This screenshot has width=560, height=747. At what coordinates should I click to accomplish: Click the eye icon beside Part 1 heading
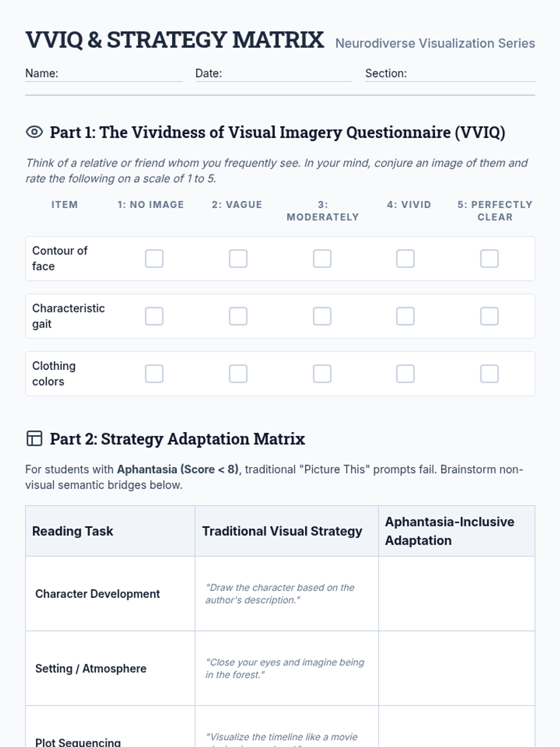[x=34, y=132]
